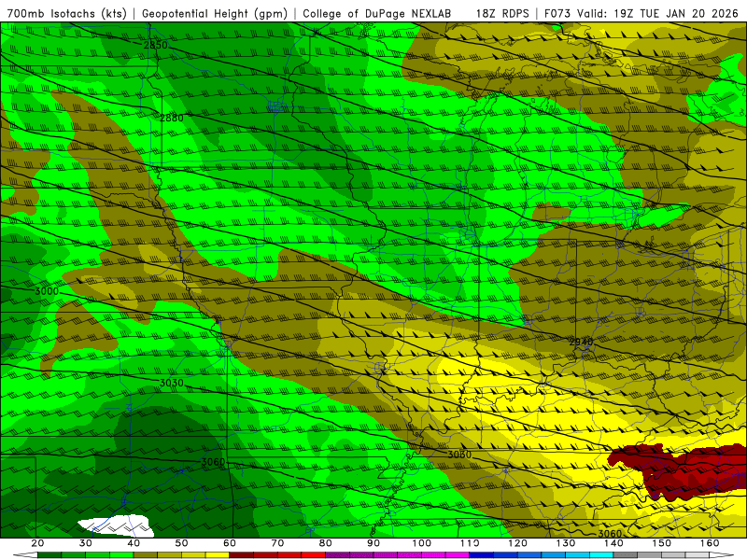Click the legend value 70
Screen dimensions: 747x560
(277, 543)
